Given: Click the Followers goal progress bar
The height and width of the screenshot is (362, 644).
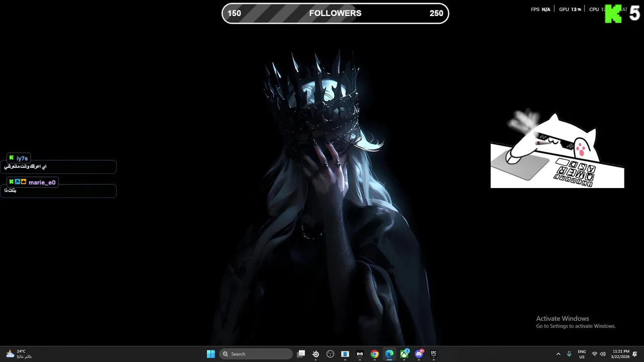Looking at the screenshot, I should click(x=335, y=14).
